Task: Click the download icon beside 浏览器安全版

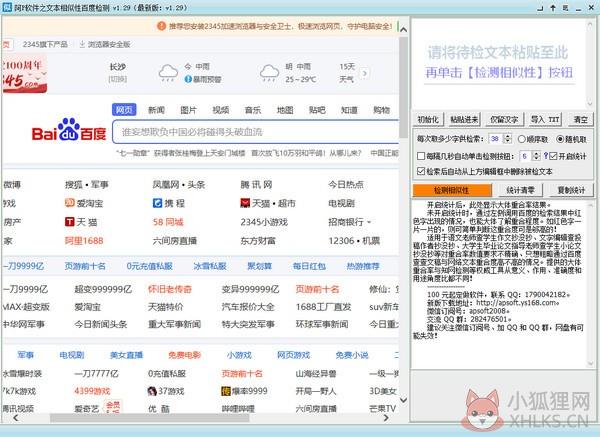Action: tap(82, 44)
